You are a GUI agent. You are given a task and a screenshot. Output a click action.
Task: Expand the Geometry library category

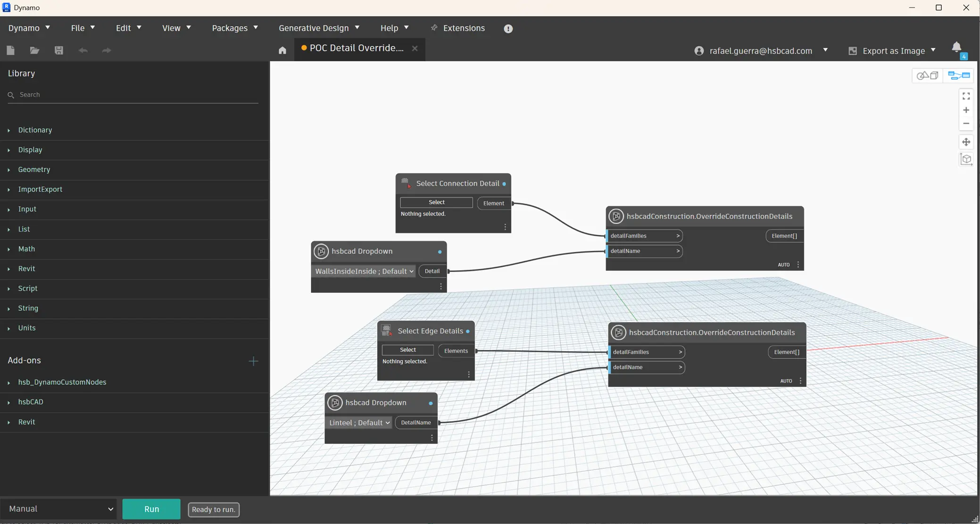[34, 169]
